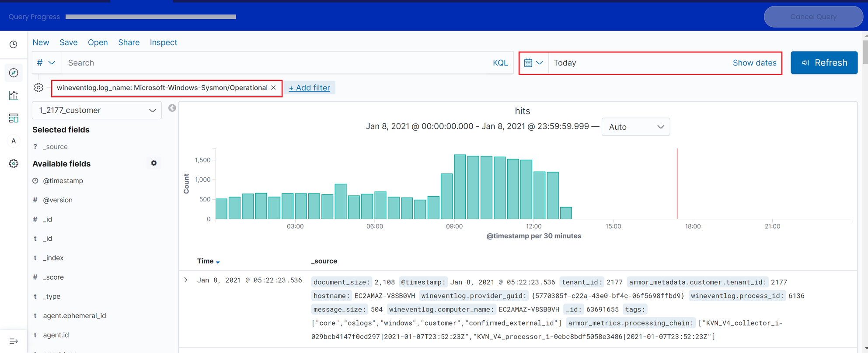Open the Auto interval dropdown
Viewport: 868px width, 353px height.
[636, 127]
